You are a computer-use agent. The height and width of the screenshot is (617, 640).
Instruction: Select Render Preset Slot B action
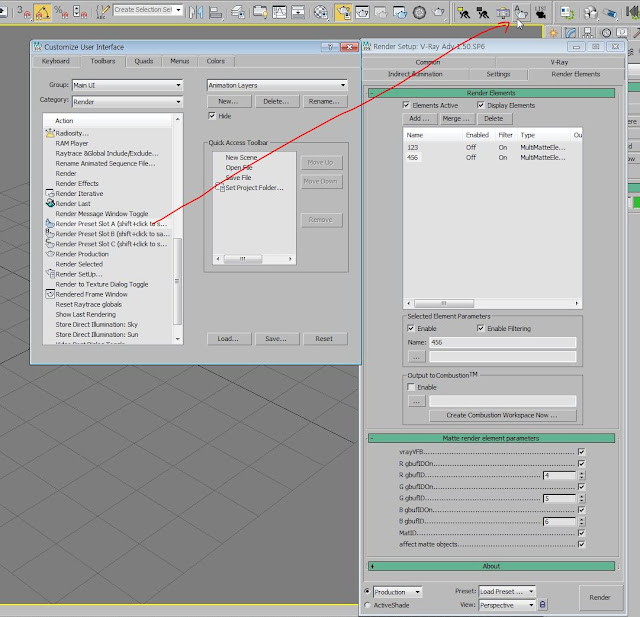click(108, 234)
